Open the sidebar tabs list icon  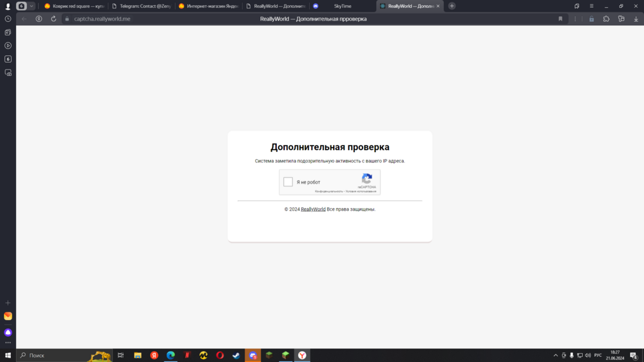(x=8, y=32)
